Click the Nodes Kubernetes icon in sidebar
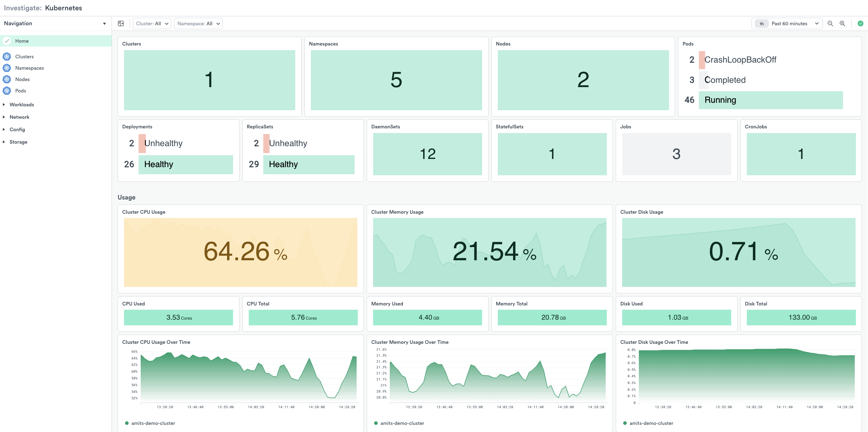This screenshot has width=868, height=432. tap(7, 79)
